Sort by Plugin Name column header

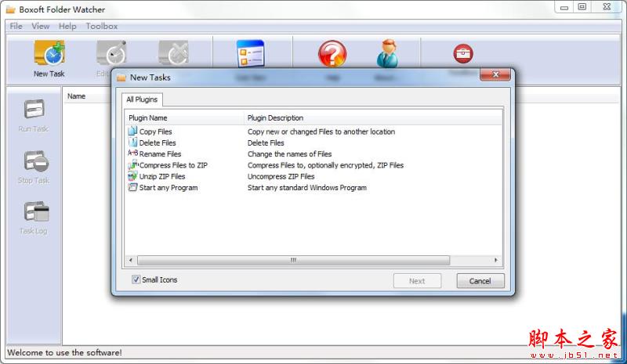184,118
